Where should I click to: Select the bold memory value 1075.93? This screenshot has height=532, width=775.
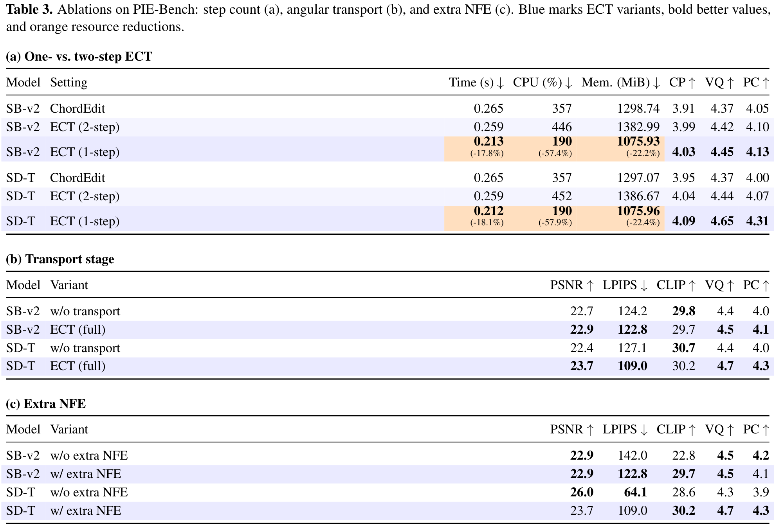point(638,141)
